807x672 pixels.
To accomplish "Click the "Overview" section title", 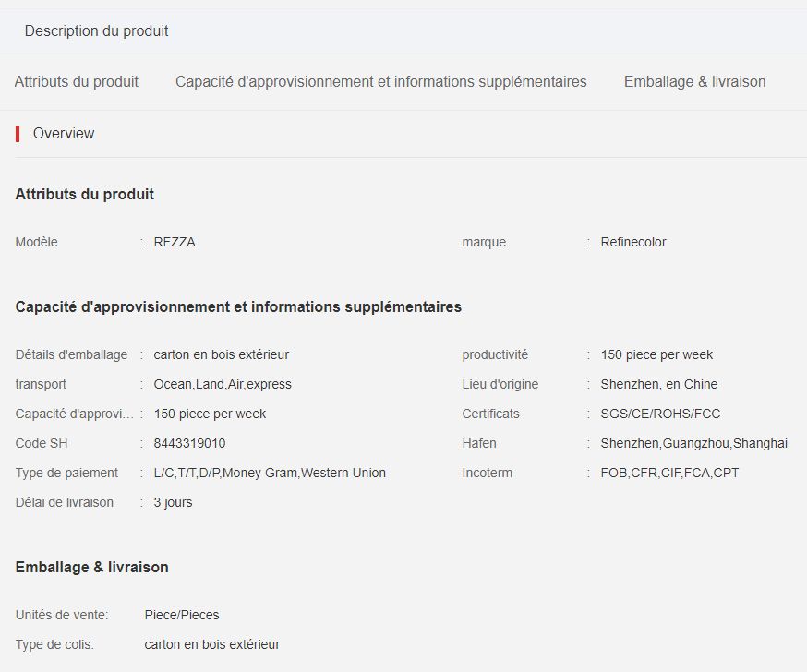I will tap(63, 133).
